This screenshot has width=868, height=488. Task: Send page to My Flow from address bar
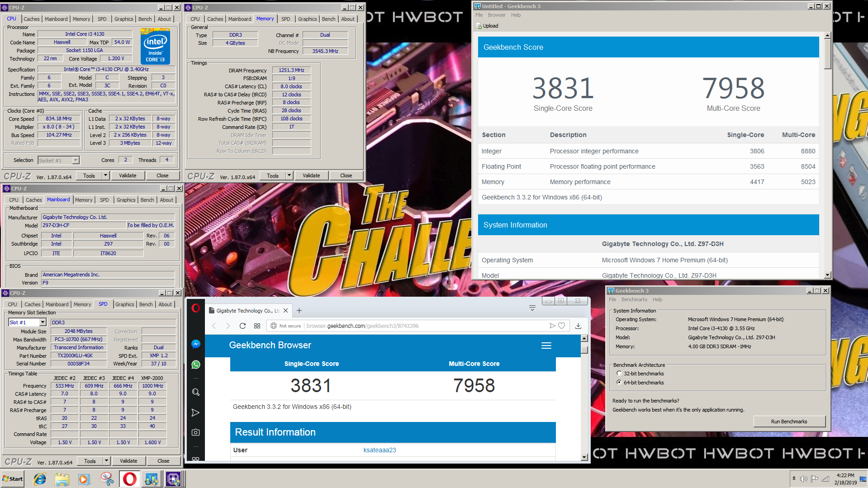552,326
